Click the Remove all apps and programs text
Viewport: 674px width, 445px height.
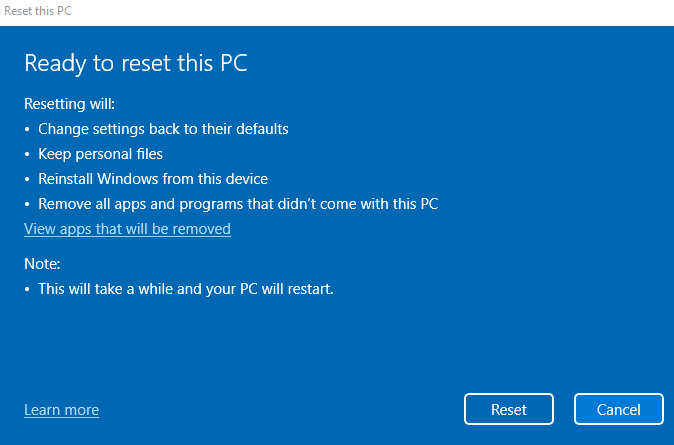238,204
